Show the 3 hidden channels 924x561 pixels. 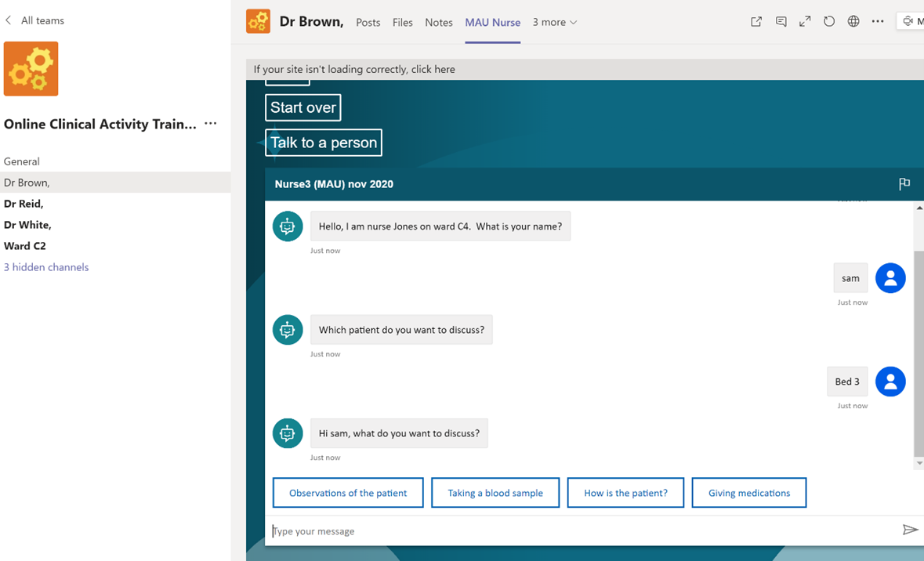tap(46, 267)
